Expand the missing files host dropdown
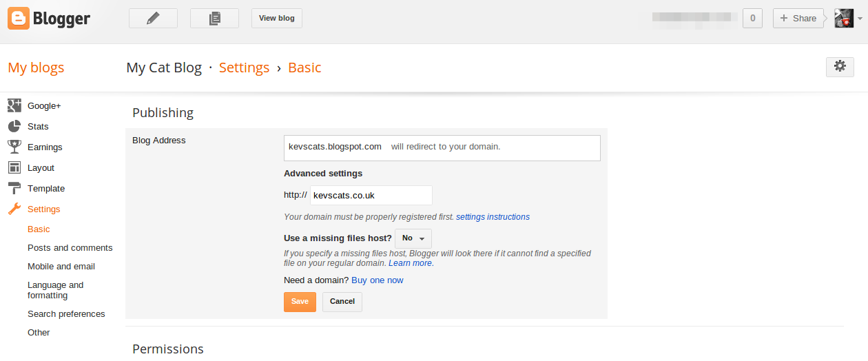Viewport: 868px width, 361px height. [x=413, y=238]
